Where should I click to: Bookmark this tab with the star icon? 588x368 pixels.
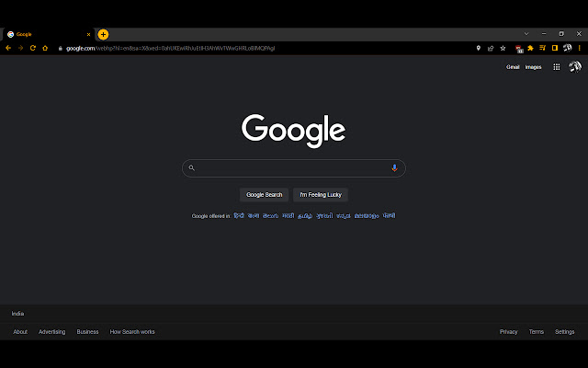503,48
